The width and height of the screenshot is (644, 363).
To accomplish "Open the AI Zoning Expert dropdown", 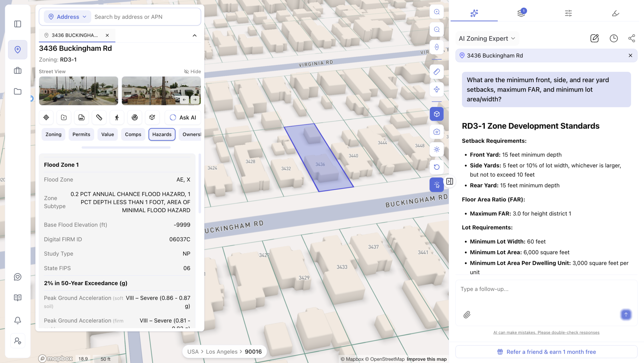I will (x=487, y=39).
